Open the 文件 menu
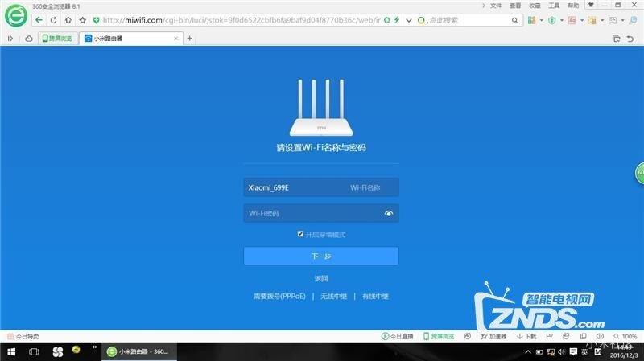Viewport: 644px width, 361px height. (496, 6)
